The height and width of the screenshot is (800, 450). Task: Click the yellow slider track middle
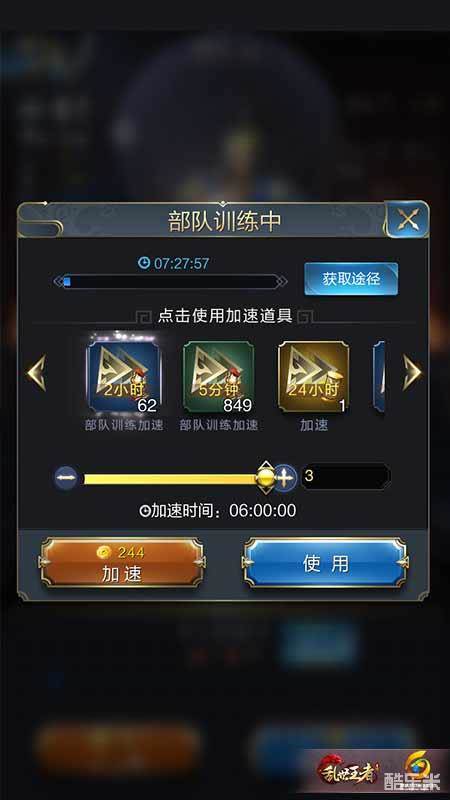point(171,479)
